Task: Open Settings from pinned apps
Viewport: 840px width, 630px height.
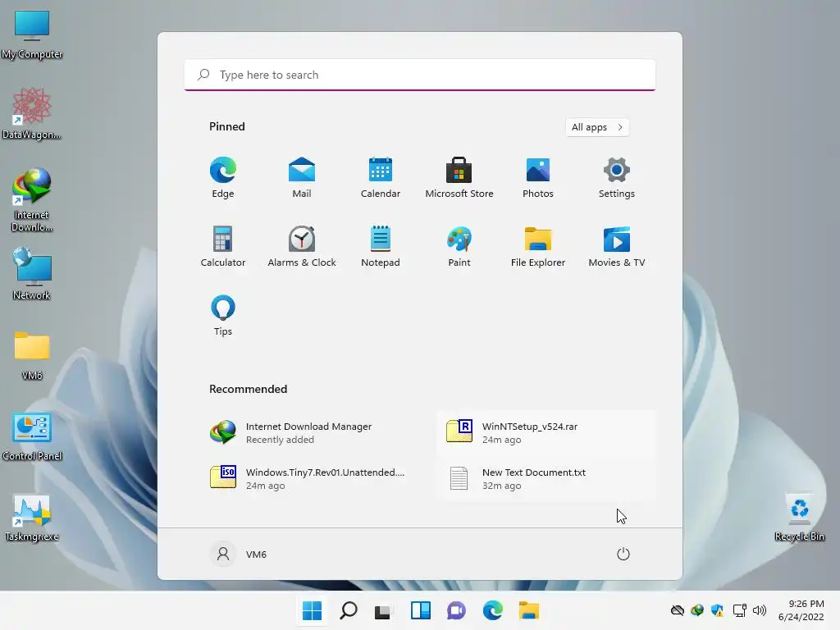Action: (617, 178)
